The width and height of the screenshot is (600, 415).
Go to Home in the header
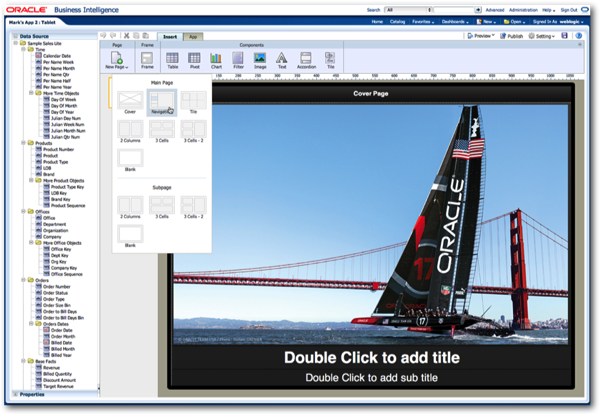[377, 22]
